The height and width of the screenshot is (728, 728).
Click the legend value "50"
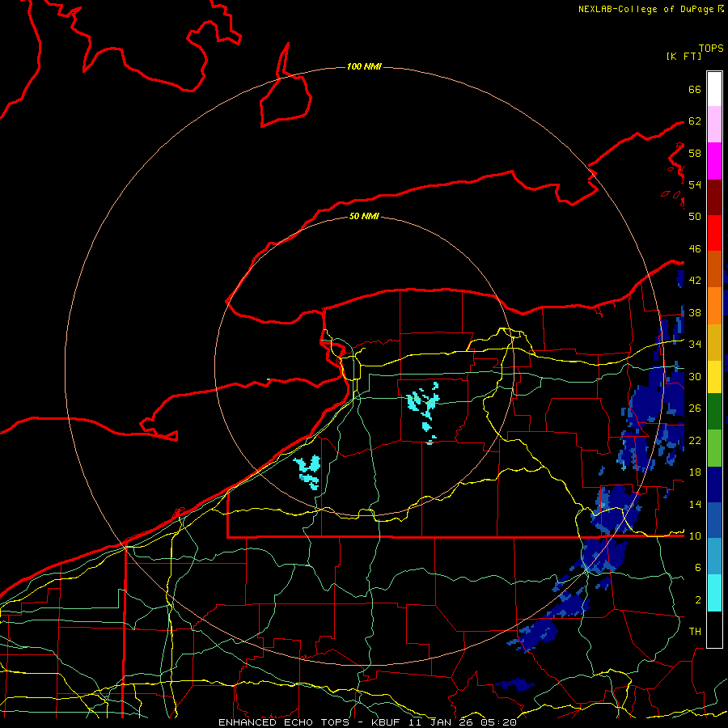point(695,217)
